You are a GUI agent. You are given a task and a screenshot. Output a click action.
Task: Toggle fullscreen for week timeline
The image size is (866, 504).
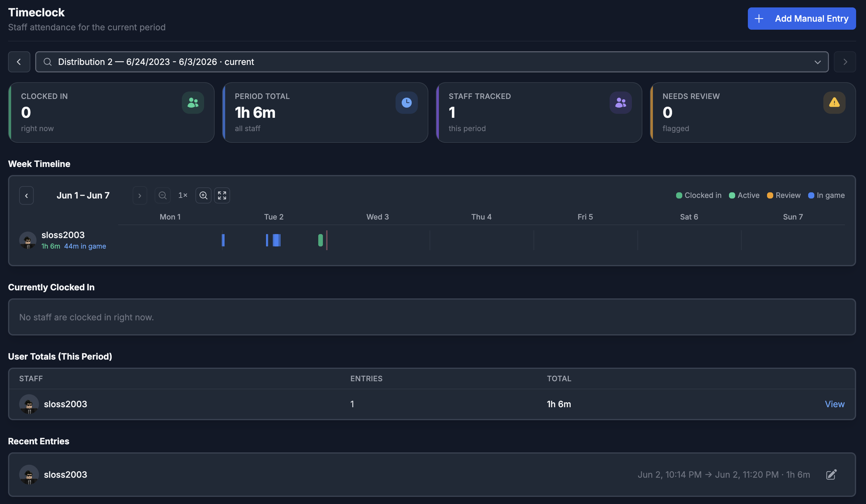pyautogui.click(x=222, y=195)
